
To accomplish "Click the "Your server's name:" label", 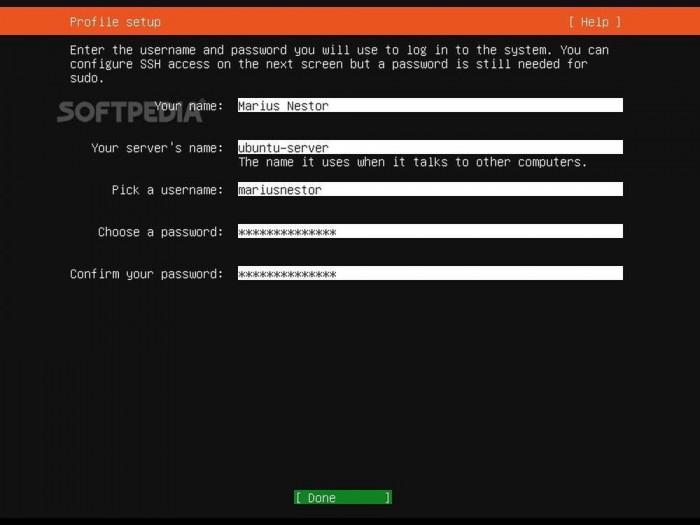I will point(157,148).
